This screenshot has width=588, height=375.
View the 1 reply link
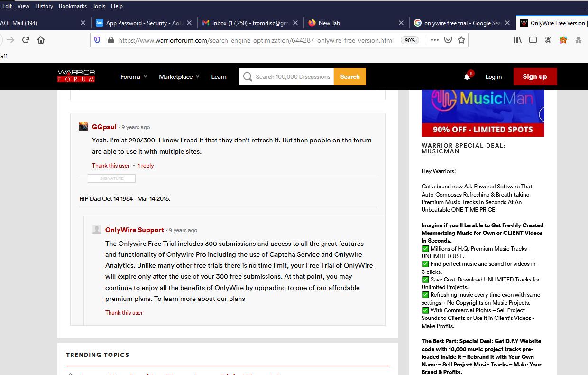(x=146, y=166)
